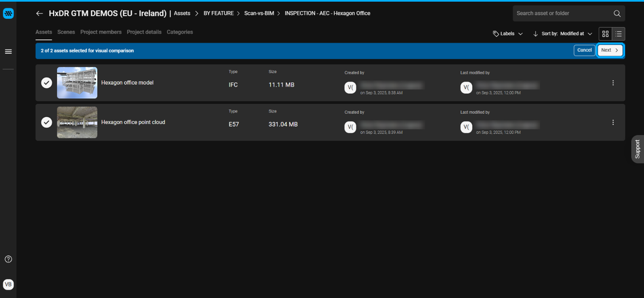Viewport: 644px width, 298px height.
Task: Click creator avatar of Hexagon office model
Action: tap(350, 88)
